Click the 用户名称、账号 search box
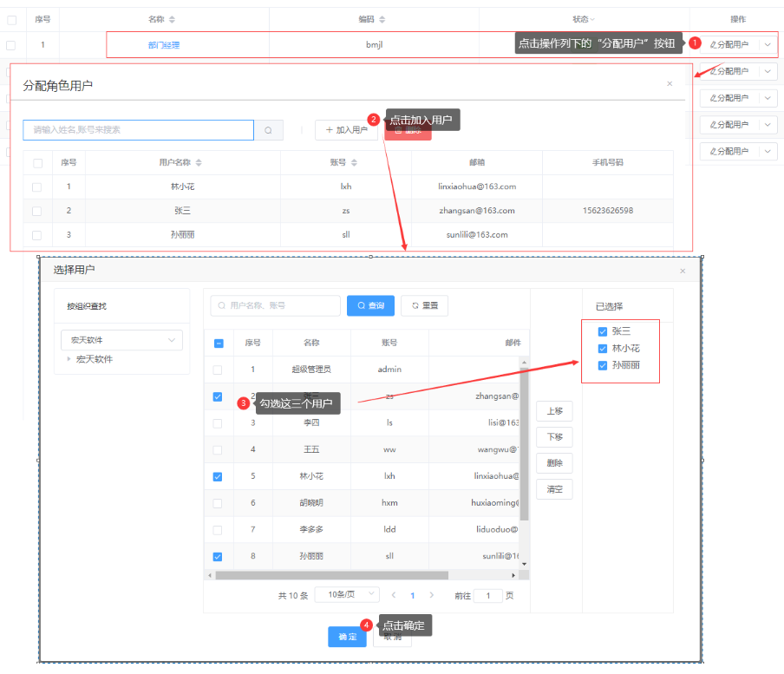This screenshot has height=674, width=784. (276, 305)
